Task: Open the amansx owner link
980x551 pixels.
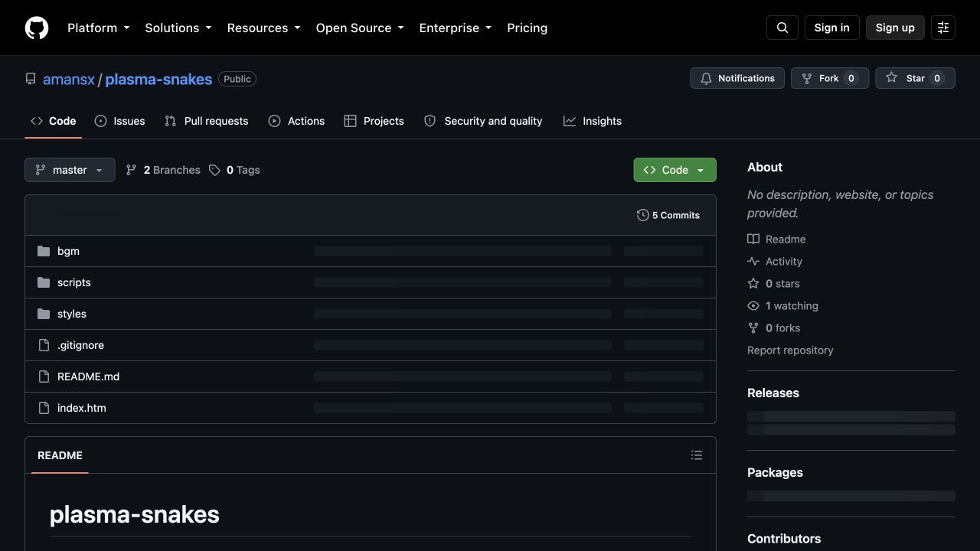Action: (x=69, y=79)
